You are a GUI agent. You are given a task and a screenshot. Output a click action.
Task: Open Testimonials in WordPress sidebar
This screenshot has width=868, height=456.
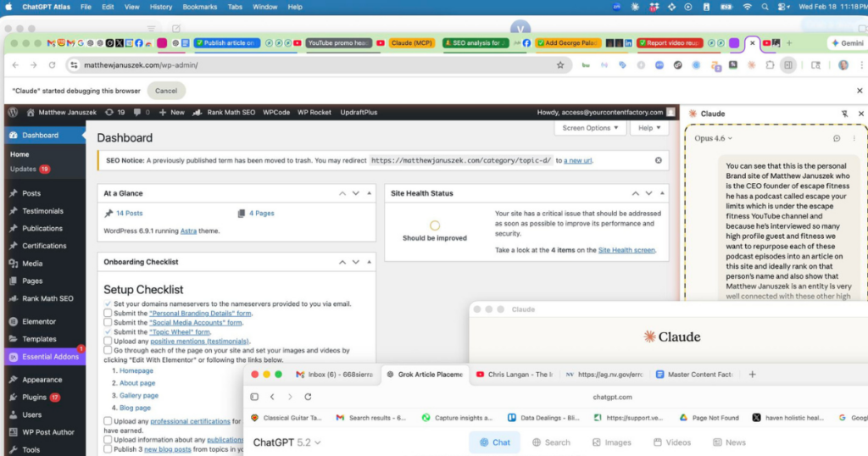pyautogui.click(x=42, y=211)
